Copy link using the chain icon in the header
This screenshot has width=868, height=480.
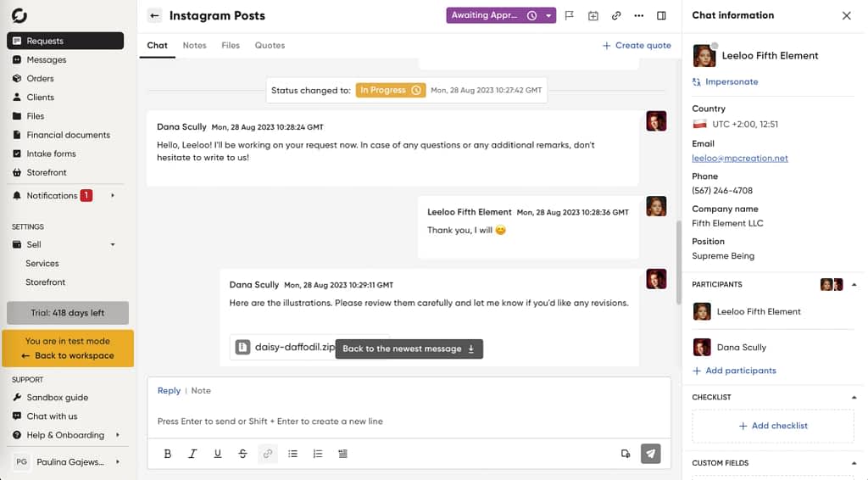[x=616, y=15]
